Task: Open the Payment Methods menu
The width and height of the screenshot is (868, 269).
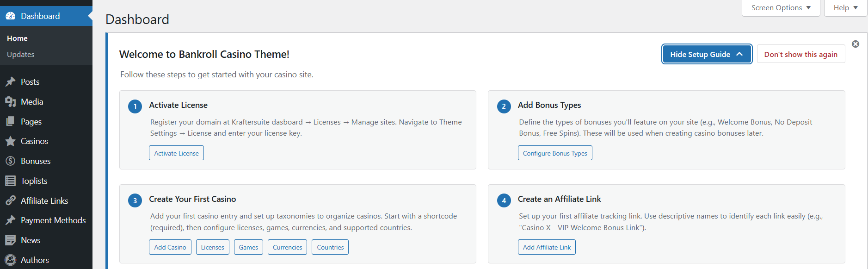Action: click(x=46, y=220)
